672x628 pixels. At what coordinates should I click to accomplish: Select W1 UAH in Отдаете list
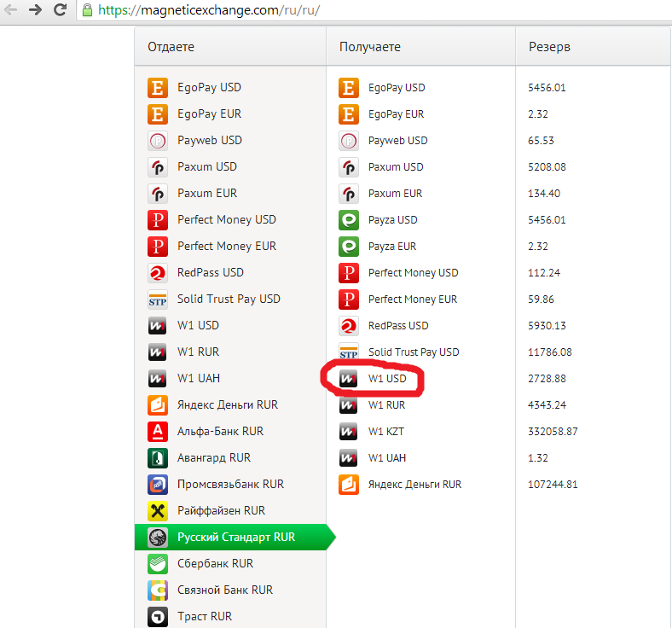(199, 379)
